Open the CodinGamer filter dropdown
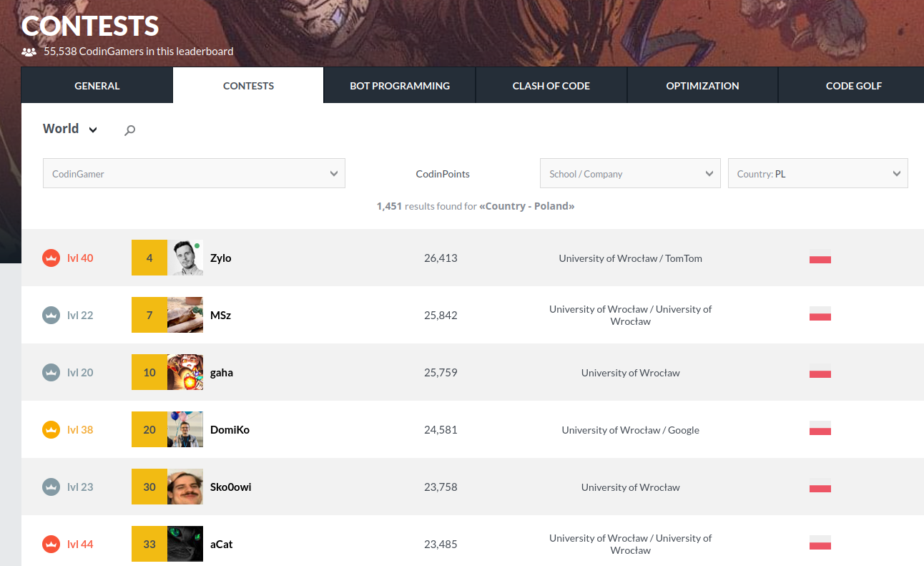924x566 pixels. click(194, 174)
